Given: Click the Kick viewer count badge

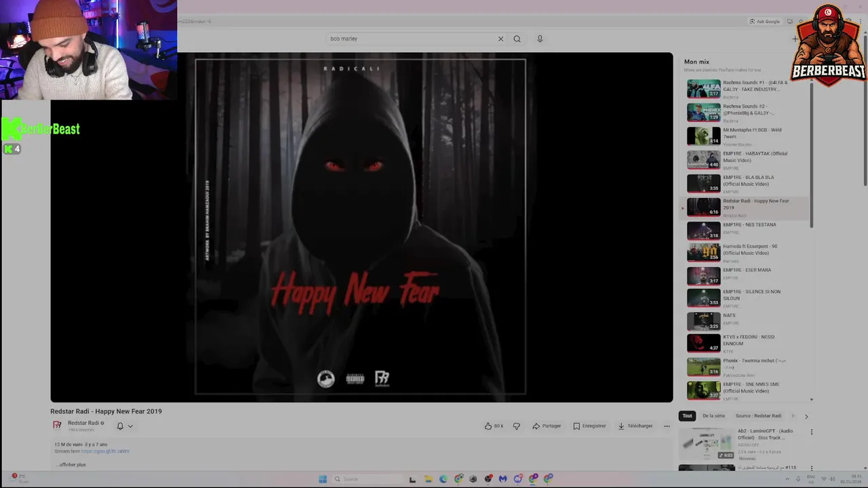Looking at the screenshot, I should click(x=12, y=149).
